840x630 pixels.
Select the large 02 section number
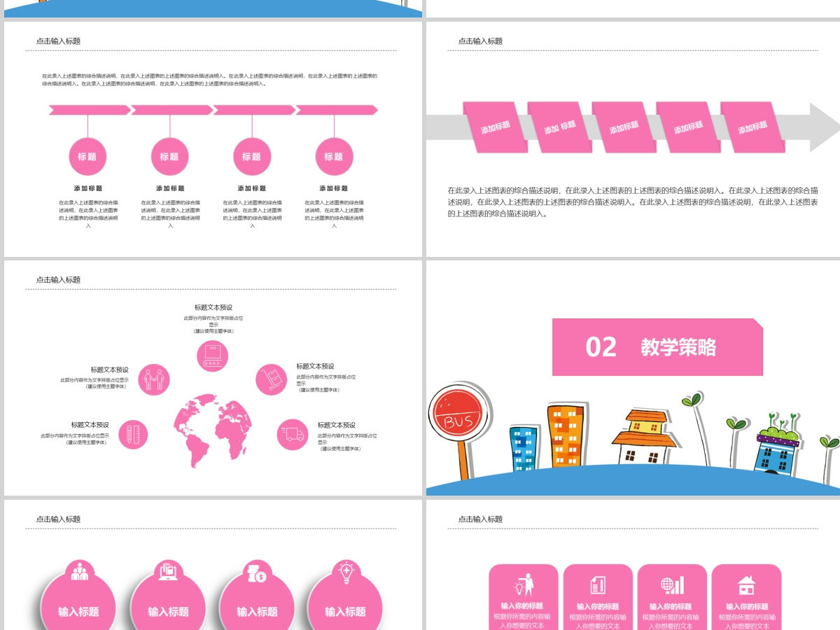tap(601, 347)
